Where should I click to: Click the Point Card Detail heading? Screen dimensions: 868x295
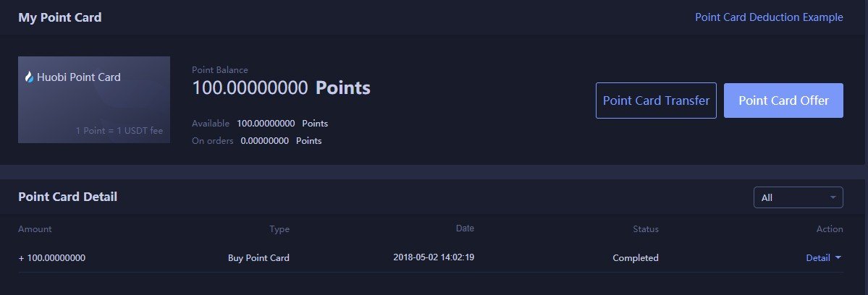pyautogui.click(x=67, y=197)
